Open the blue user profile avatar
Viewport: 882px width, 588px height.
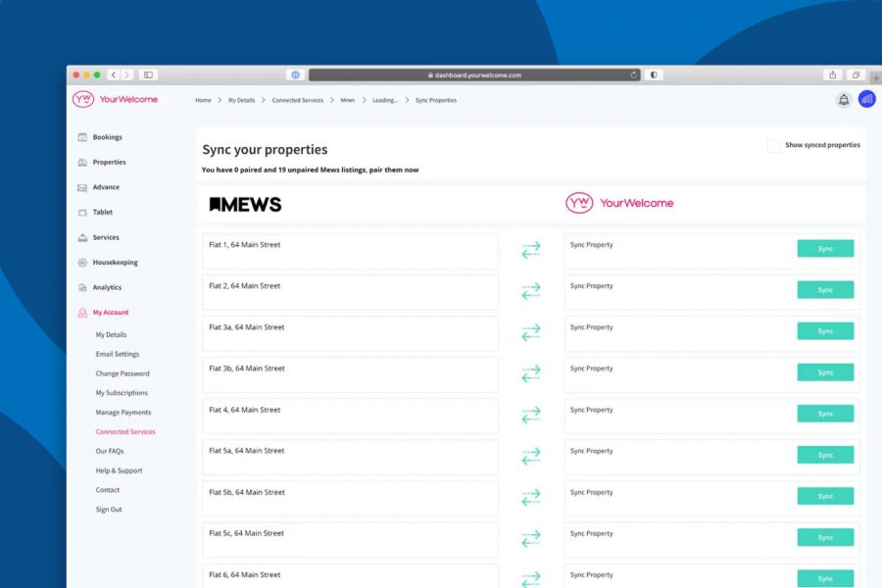[x=867, y=99]
